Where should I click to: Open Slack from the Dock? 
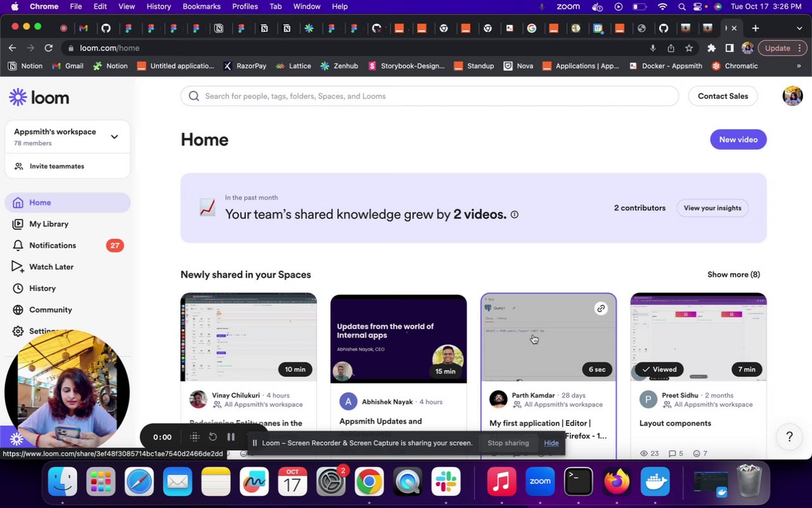[x=446, y=482]
